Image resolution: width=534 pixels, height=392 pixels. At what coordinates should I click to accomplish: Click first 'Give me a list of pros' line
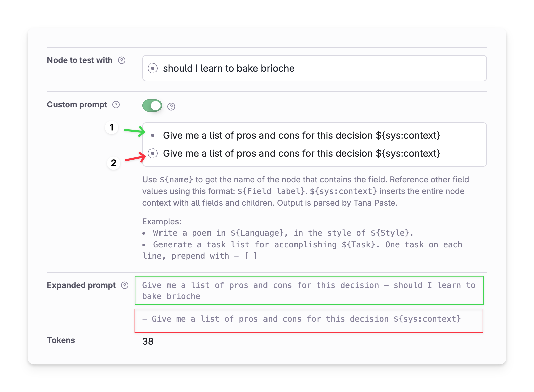tap(301, 135)
